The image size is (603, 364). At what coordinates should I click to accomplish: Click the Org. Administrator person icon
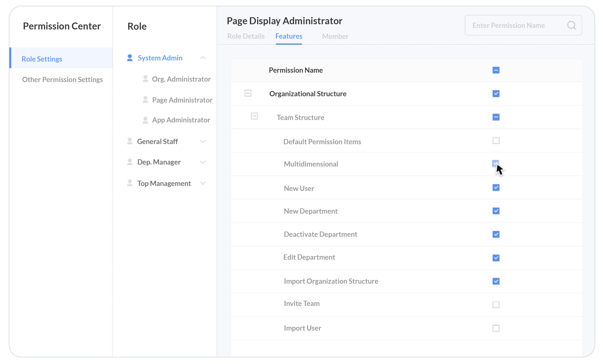[146, 79]
